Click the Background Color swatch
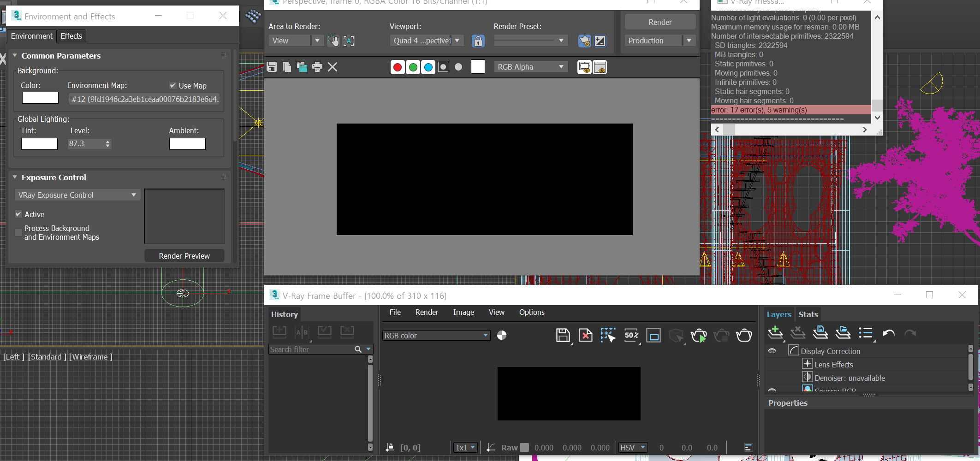Image resolution: width=980 pixels, height=461 pixels. [x=41, y=98]
